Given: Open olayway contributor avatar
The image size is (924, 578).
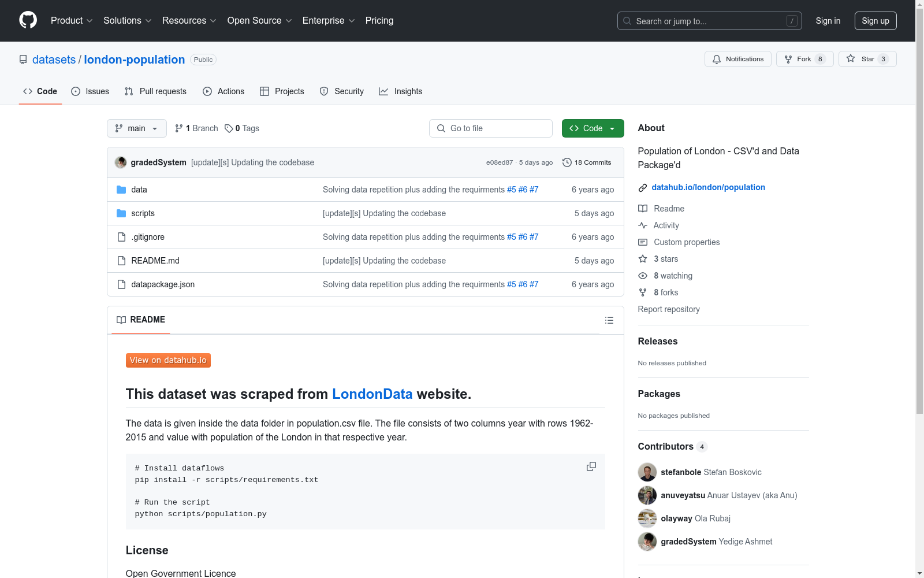Looking at the screenshot, I should pyautogui.click(x=647, y=518).
